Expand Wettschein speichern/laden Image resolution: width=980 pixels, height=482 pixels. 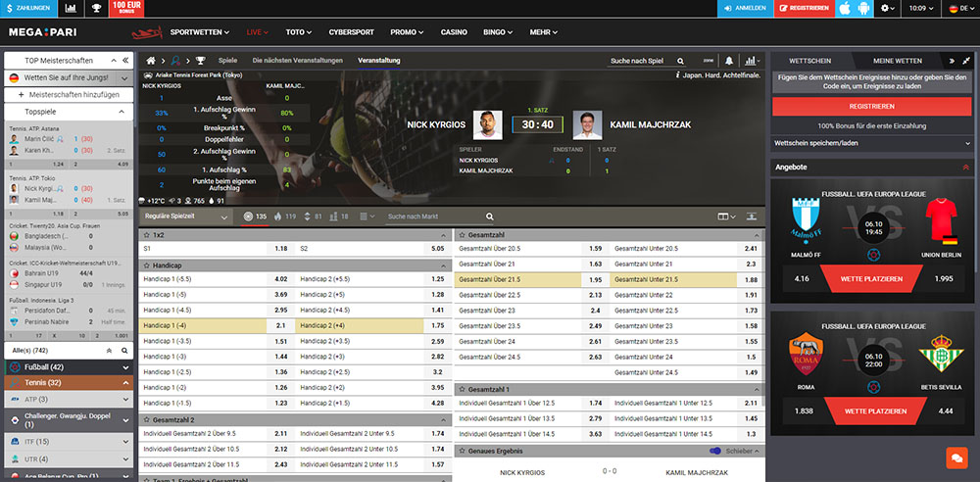(x=872, y=143)
